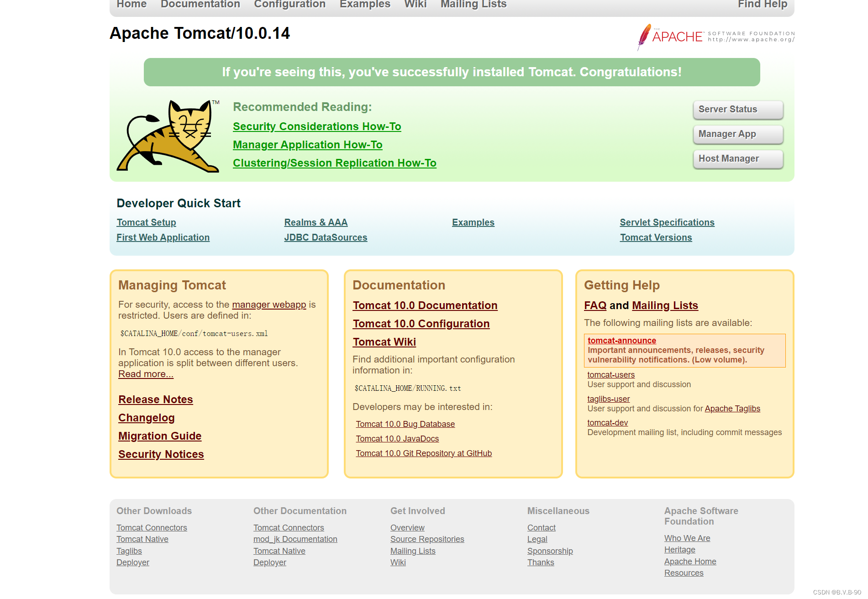Open Examples link in Developer Quick Start
Image resolution: width=868 pixels, height=599 pixels.
tap(473, 222)
